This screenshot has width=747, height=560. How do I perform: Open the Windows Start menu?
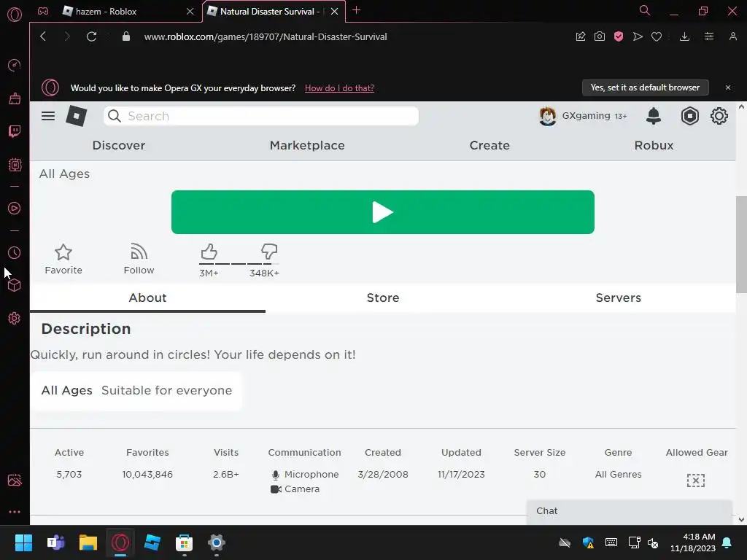(x=23, y=542)
